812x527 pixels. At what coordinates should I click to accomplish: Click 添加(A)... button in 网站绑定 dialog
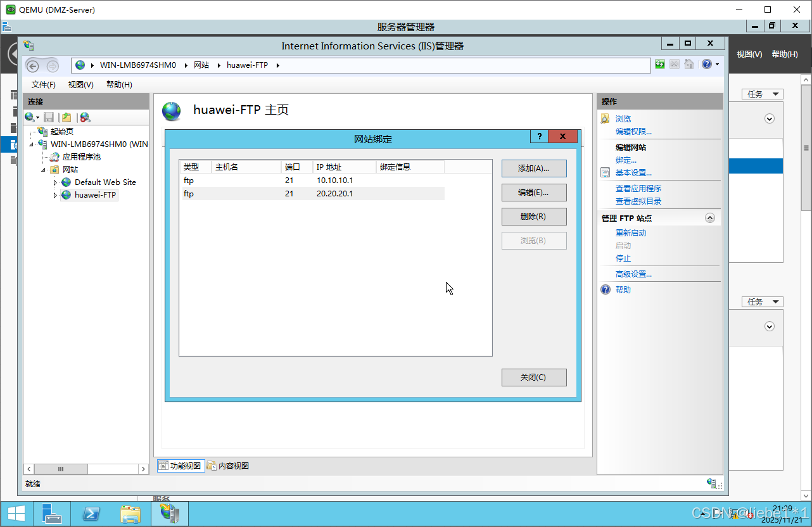(x=534, y=168)
